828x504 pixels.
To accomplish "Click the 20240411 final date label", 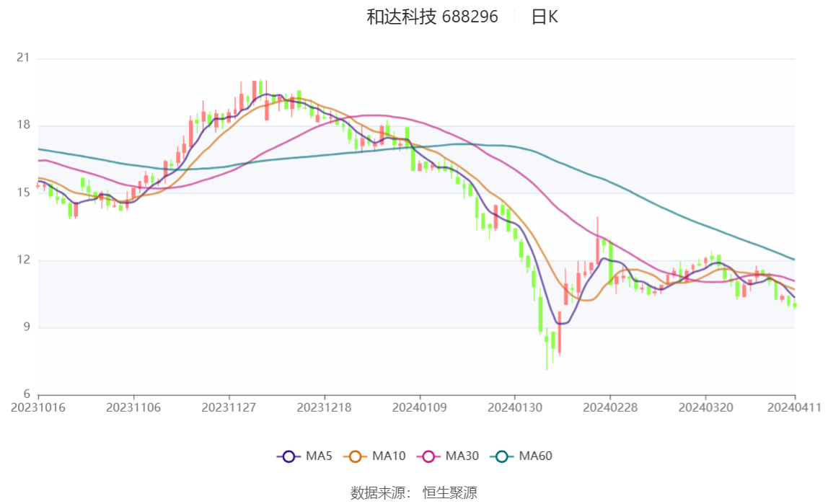I will 793,407.
